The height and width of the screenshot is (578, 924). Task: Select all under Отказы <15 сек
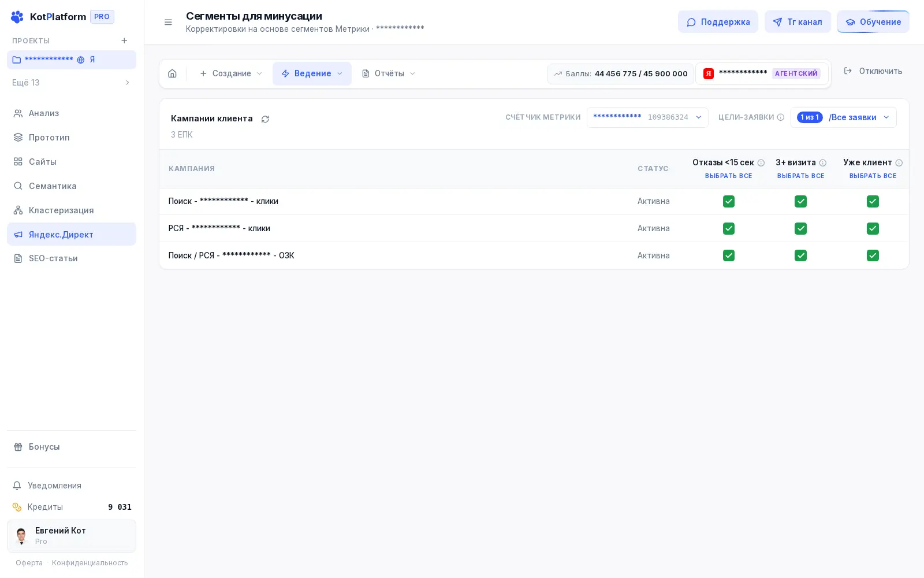[x=729, y=176]
